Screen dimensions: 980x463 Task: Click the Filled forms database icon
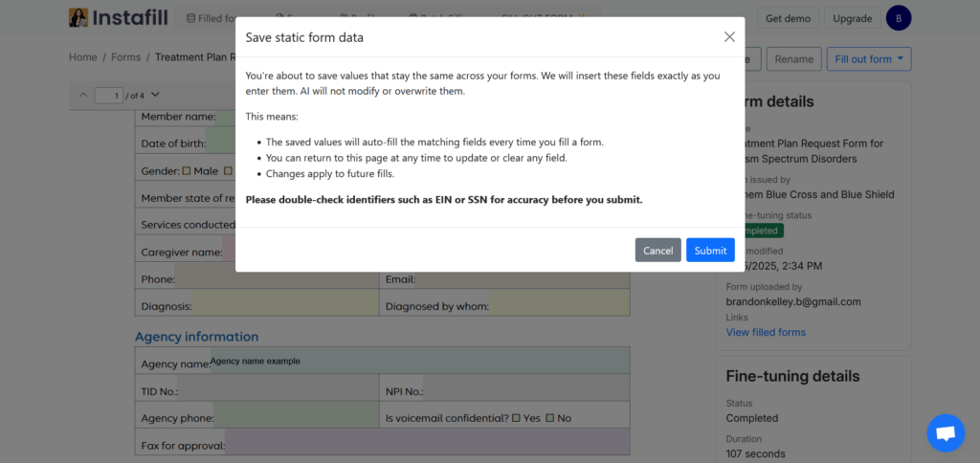[190, 18]
